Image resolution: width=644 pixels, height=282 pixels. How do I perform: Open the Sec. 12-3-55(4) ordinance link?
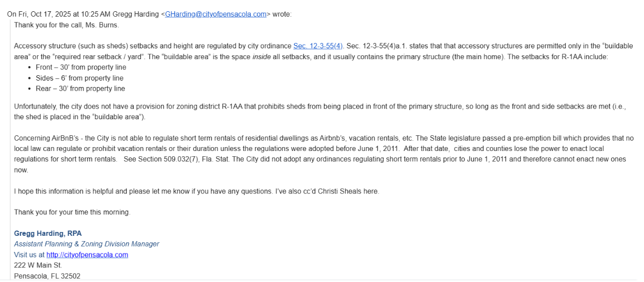(318, 46)
